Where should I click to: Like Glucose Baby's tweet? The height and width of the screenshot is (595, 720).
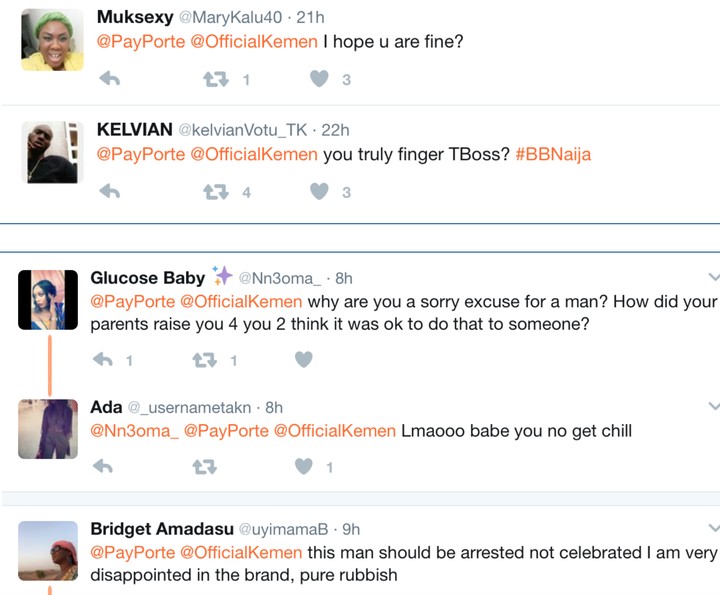pyautogui.click(x=304, y=359)
